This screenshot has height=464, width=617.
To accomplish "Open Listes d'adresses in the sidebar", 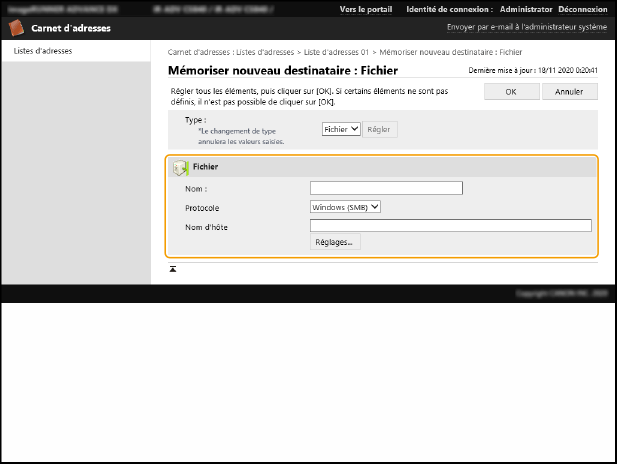I will [42, 51].
